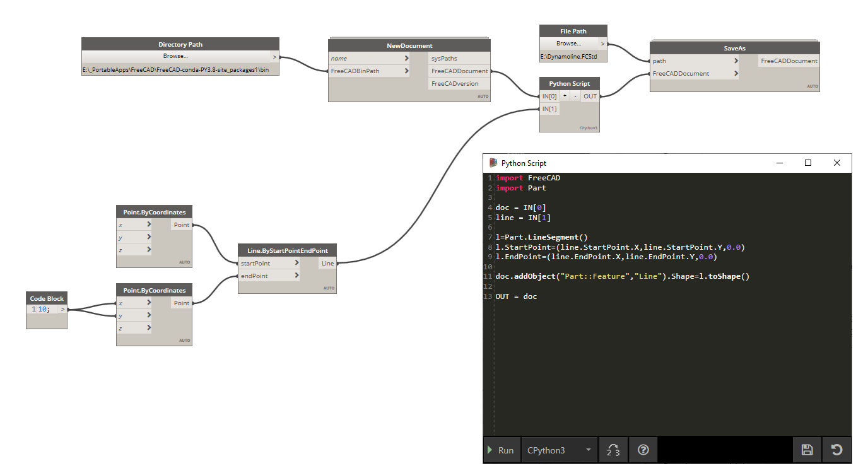Expand the startPoint input port chevron
Screen dimensions: 868x473
[296, 263]
